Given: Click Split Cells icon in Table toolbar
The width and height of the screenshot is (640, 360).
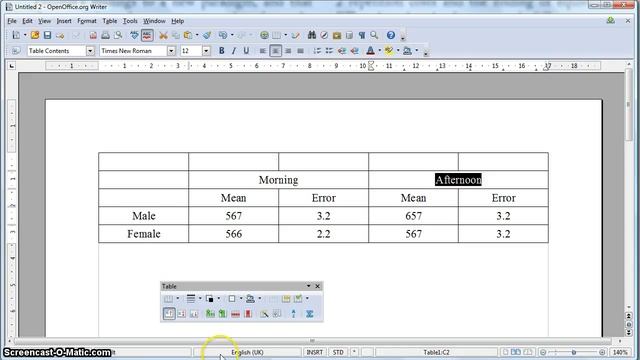Looking at the screenshot, I should (x=286, y=299).
